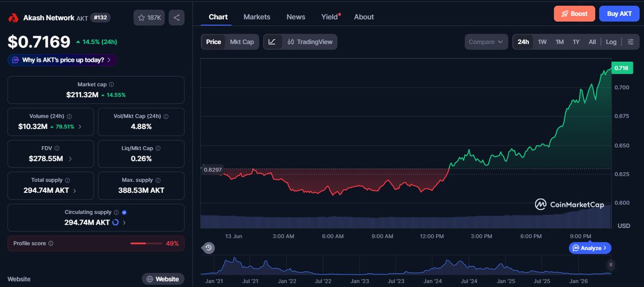Select the 1M time range

click(560, 42)
